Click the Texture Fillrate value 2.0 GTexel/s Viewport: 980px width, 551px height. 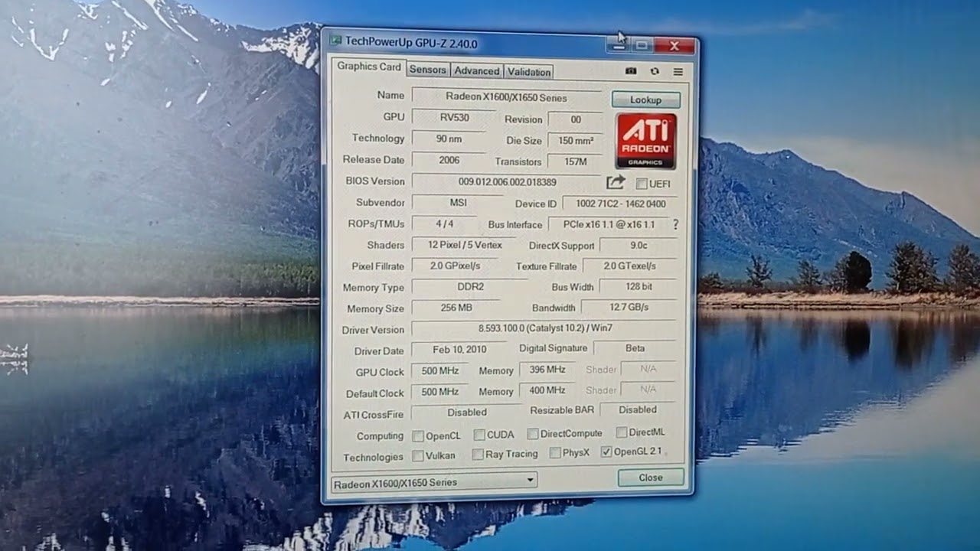pos(630,266)
